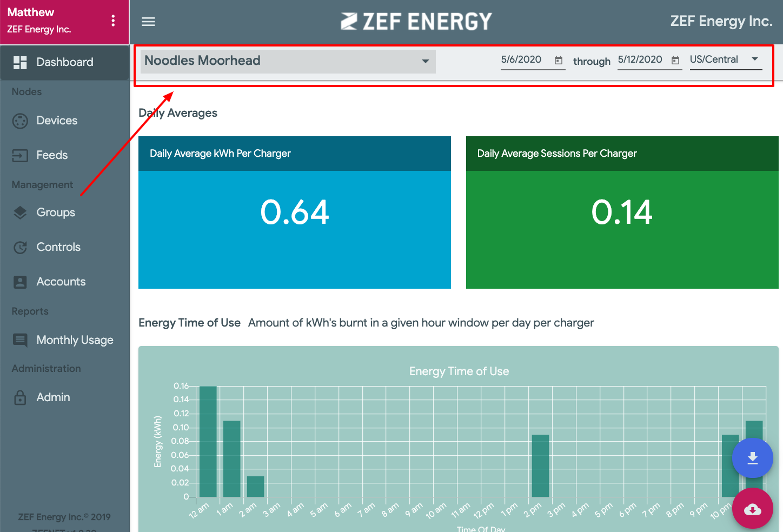
Task: Click the 1 am bar in chart
Action: pyautogui.click(x=232, y=459)
